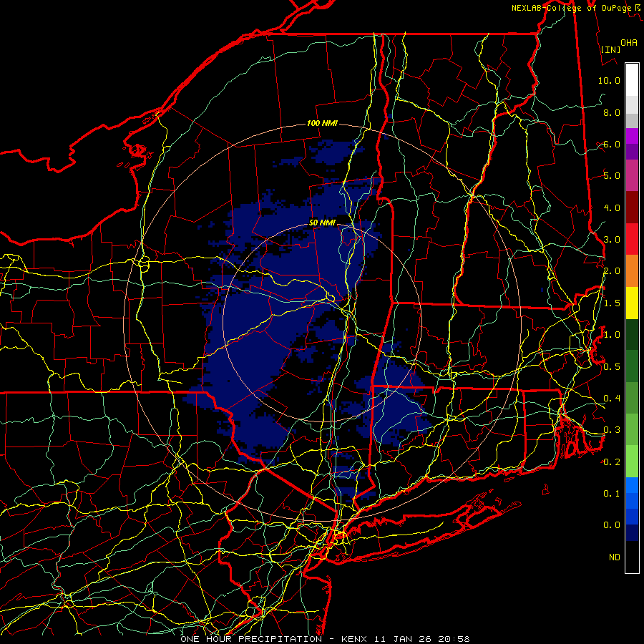Click the 8.0 legend value
The image size is (644, 644).
(x=612, y=112)
